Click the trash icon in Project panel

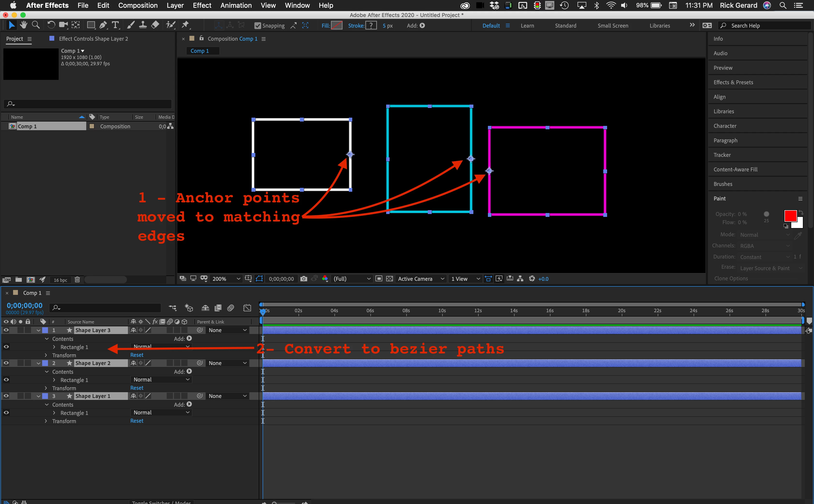(77, 280)
